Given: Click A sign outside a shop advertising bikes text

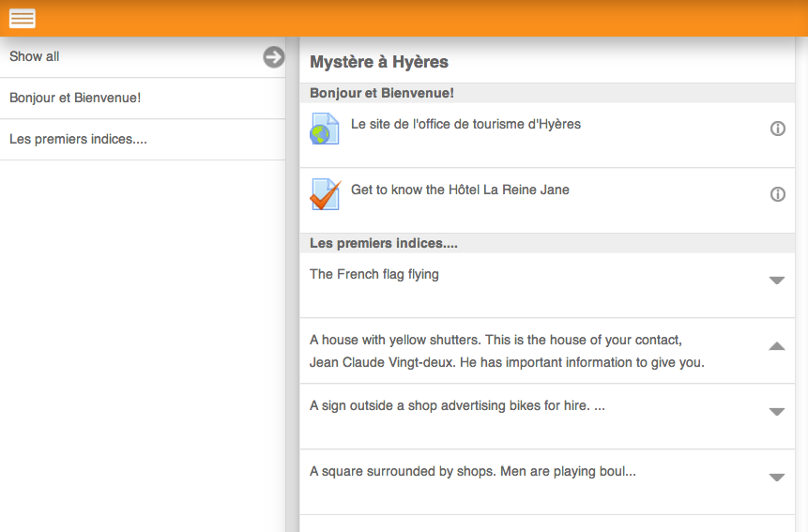Looking at the screenshot, I should pos(457,406).
